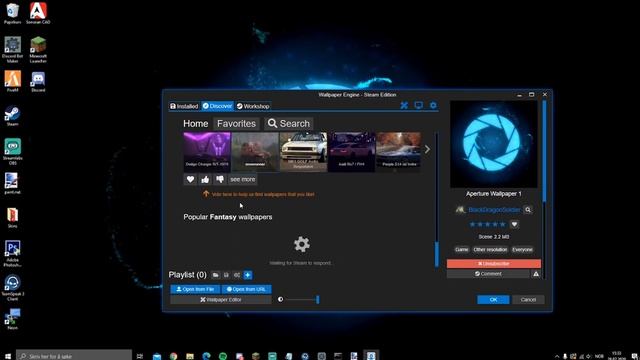The height and width of the screenshot is (360, 640).
Task: Open Spotify from the taskbar
Action: pyautogui.click(x=223, y=356)
